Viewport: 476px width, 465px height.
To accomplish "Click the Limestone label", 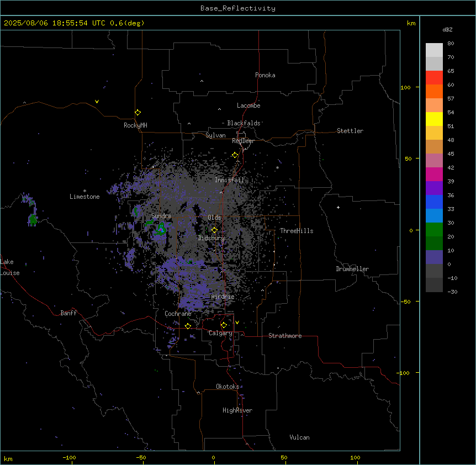I will coord(84,197).
